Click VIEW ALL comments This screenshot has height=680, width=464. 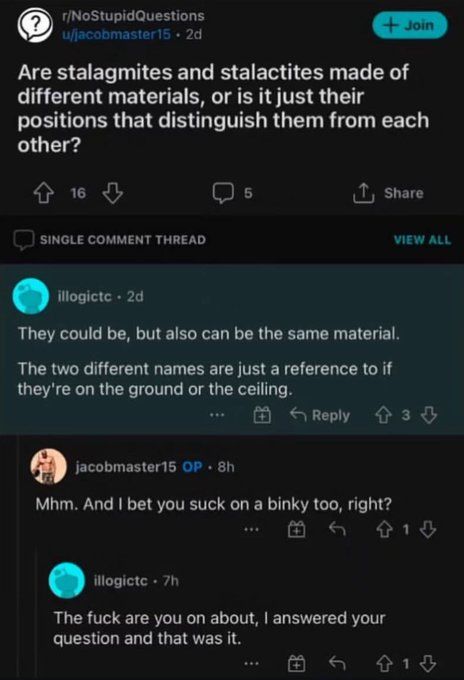[x=422, y=240]
